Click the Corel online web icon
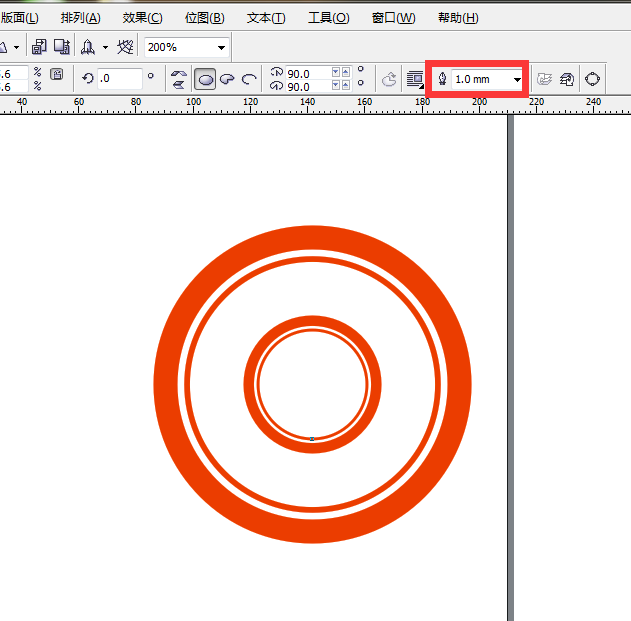The height and width of the screenshot is (621, 631). point(125,47)
